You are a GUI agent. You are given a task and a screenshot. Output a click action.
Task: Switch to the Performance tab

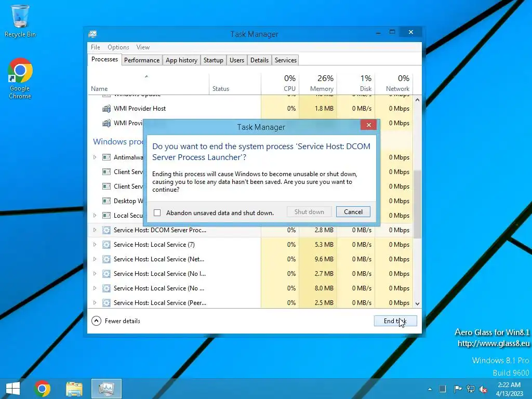coord(142,60)
